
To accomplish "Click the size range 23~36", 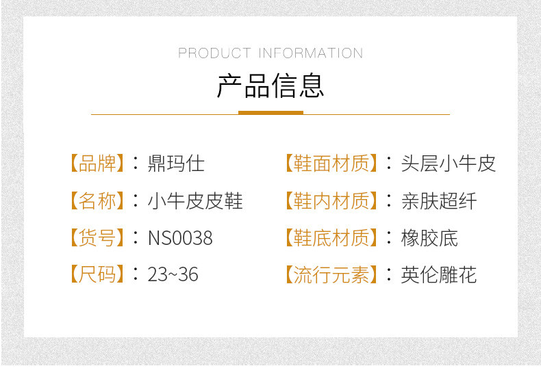I will click(x=173, y=274).
